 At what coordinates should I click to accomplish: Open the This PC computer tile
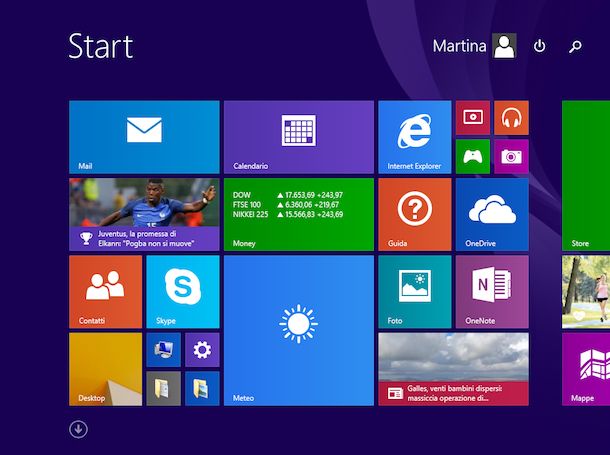(x=163, y=350)
